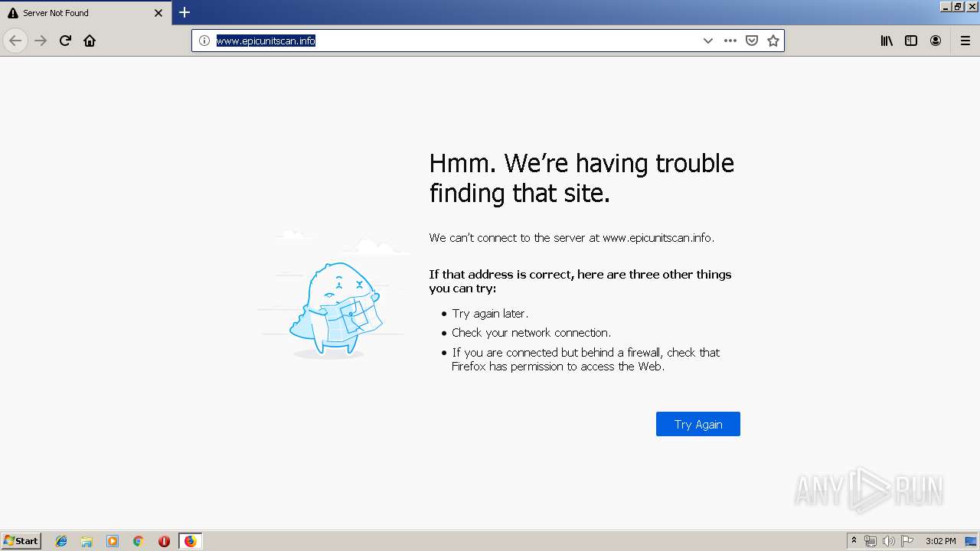
Task: Close the Server Not Found tab
Action: click(x=158, y=13)
